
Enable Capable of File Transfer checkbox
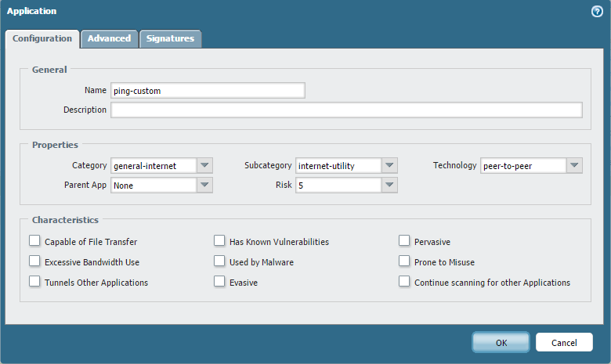[x=34, y=241]
